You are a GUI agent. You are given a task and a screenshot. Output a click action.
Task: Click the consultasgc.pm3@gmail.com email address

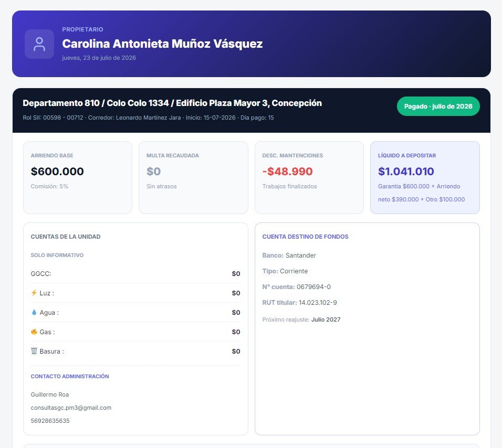point(71,408)
